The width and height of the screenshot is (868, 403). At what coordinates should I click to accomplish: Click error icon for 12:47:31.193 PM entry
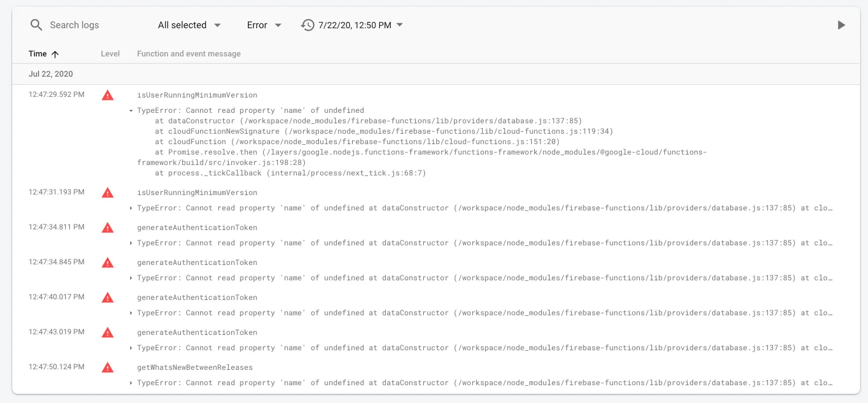107,193
